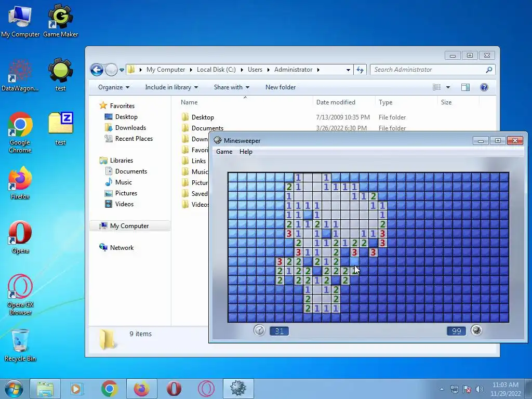Image resolution: width=532 pixels, height=399 pixels.
Task: Select the Links folder in the file list
Action: coord(195,161)
